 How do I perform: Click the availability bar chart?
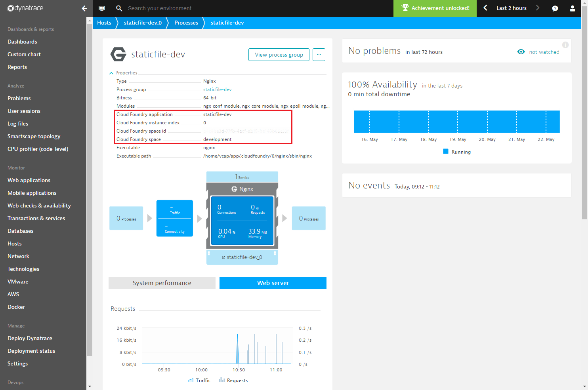pyautogui.click(x=456, y=122)
